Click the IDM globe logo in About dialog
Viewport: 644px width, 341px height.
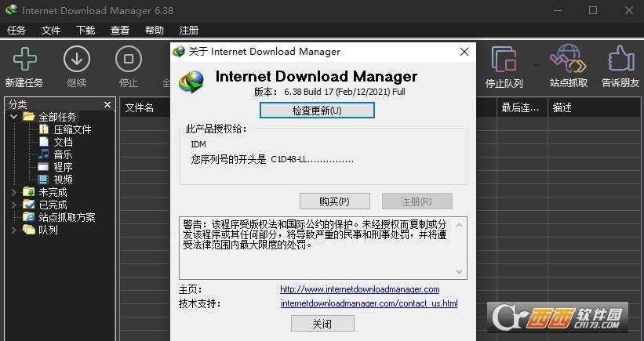(191, 82)
